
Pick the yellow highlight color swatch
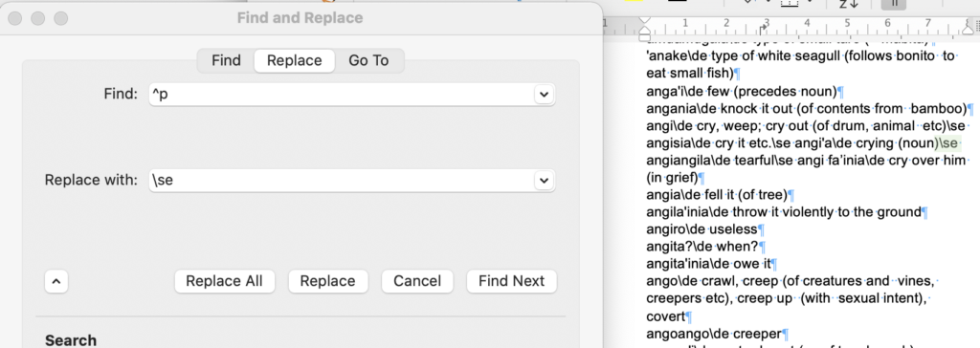(x=632, y=1)
